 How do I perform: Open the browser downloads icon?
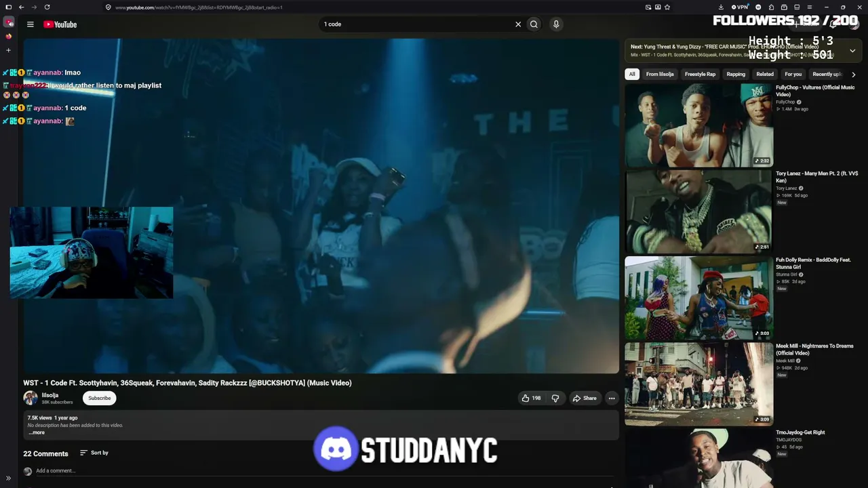pos(721,7)
